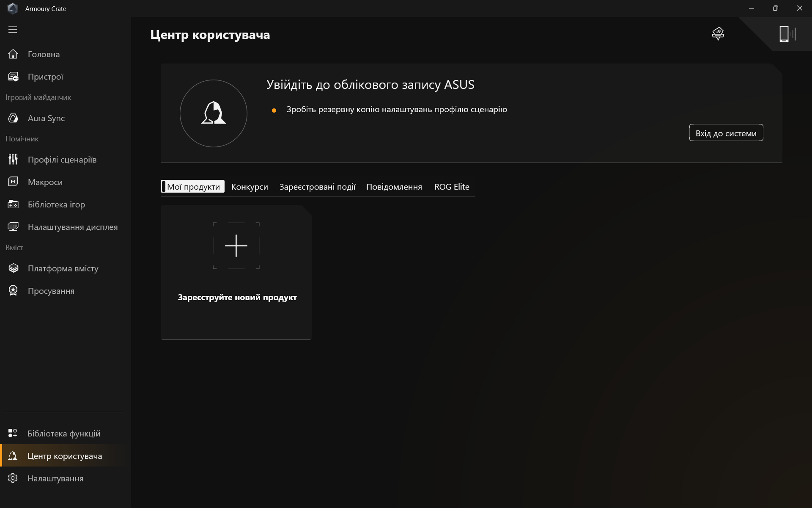Open Бібліотека ігор game library icon
The image size is (812, 508).
click(x=13, y=204)
